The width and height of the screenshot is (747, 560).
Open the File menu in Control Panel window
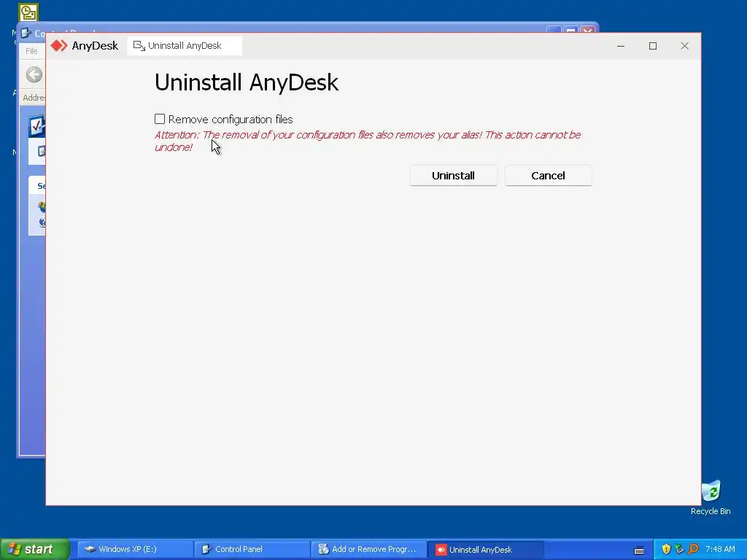pyautogui.click(x=31, y=51)
